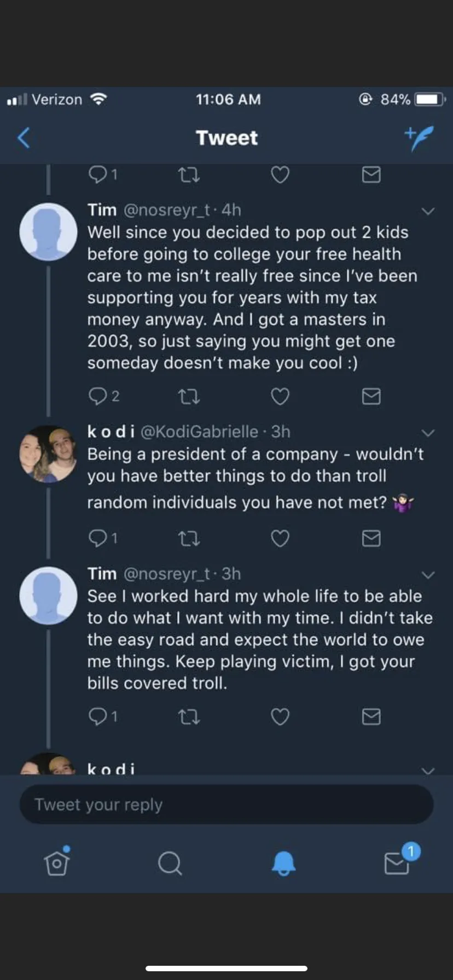The width and height of the screenshot is (453, 980).
Task: Open Messages tab with 1 unread badge
Action: point(398,863)
